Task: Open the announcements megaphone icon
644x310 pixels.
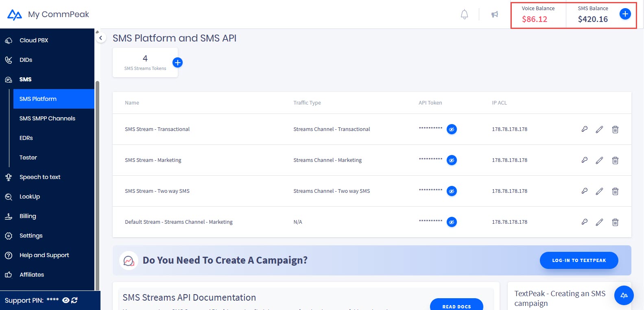Action: (495, 15)
